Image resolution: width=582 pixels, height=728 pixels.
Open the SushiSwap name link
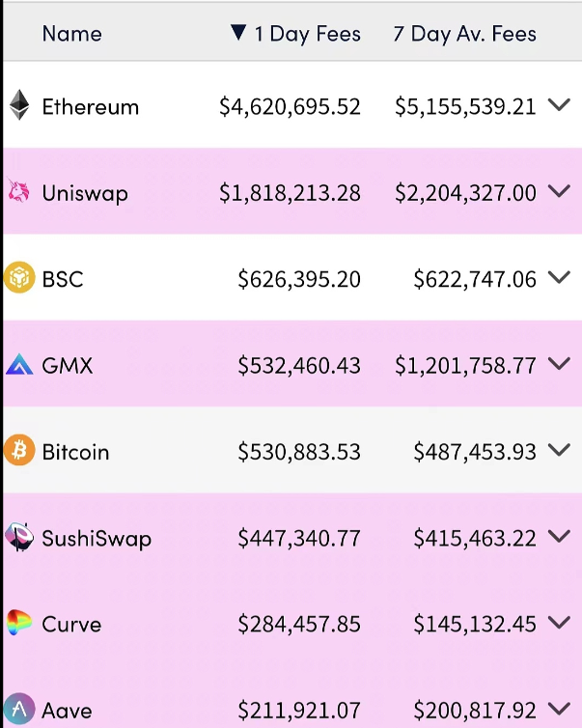pyautogui.click(x=97, y=538)
